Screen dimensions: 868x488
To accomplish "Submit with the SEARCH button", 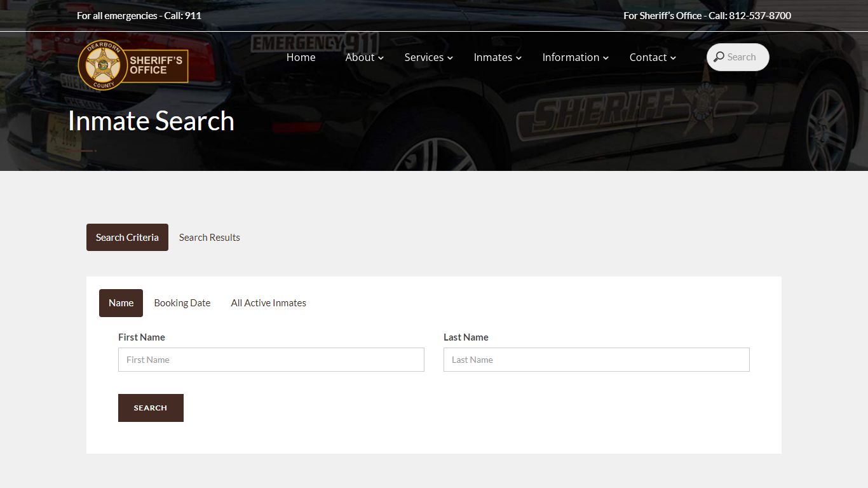I will (151, 408).
